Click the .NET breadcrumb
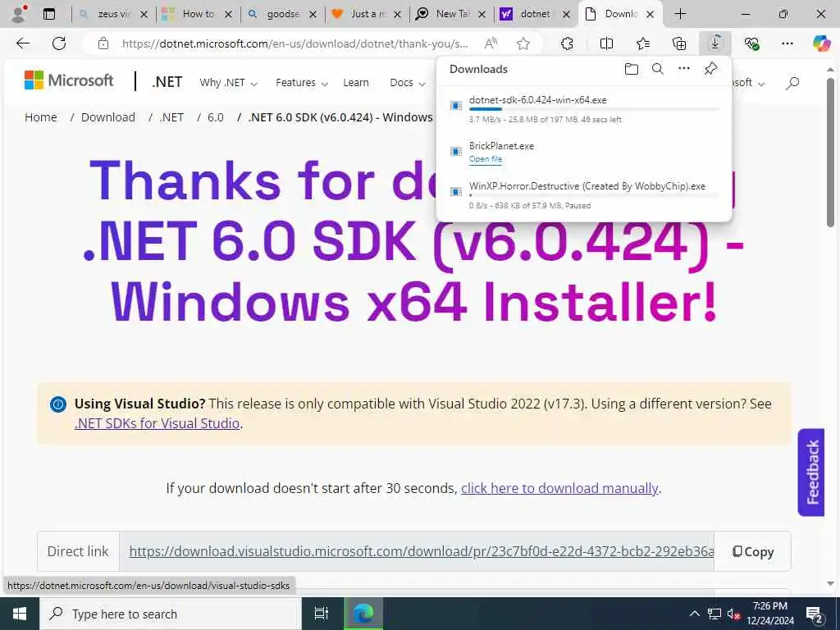840x630 pixels. tap(171, 116)
